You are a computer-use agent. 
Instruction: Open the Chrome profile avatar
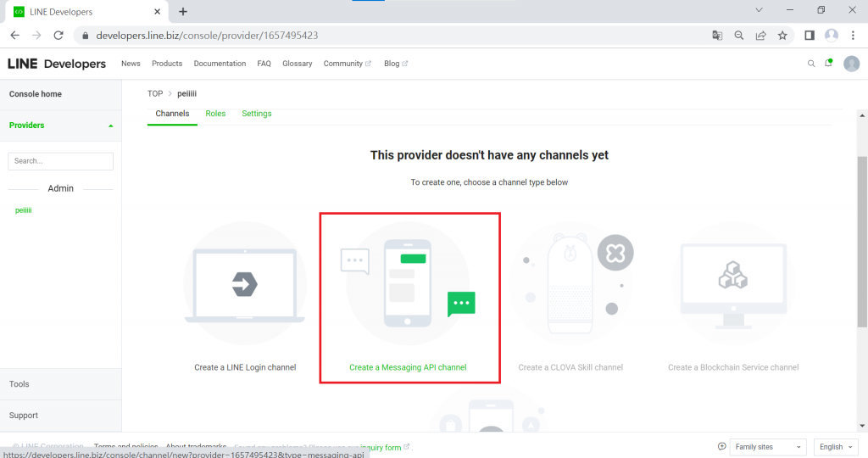click(x=832, y=36)
